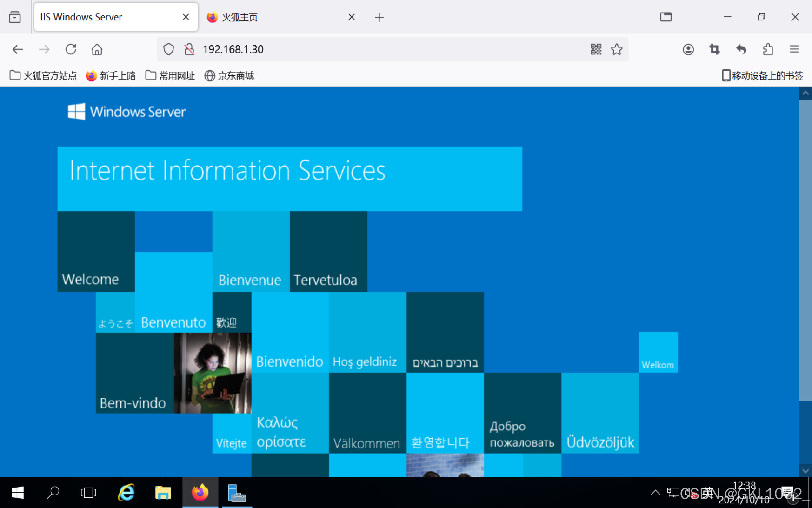Open the 火狐官方站点 bookmark folder
The image size is (812, 508).
43,75
